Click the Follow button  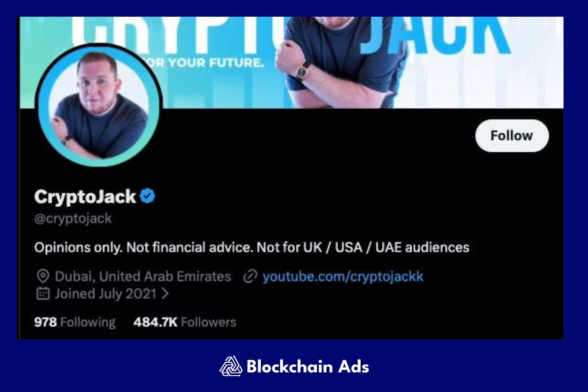point(512,135)
